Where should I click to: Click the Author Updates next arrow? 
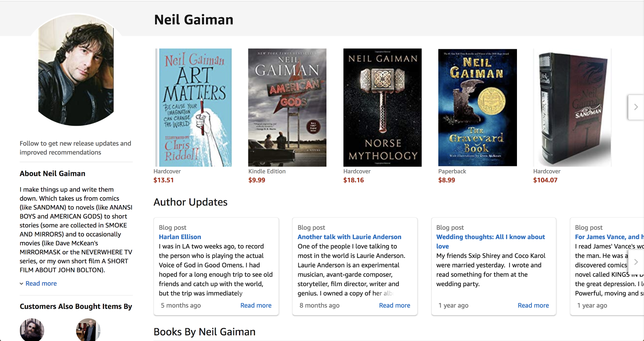636,262
